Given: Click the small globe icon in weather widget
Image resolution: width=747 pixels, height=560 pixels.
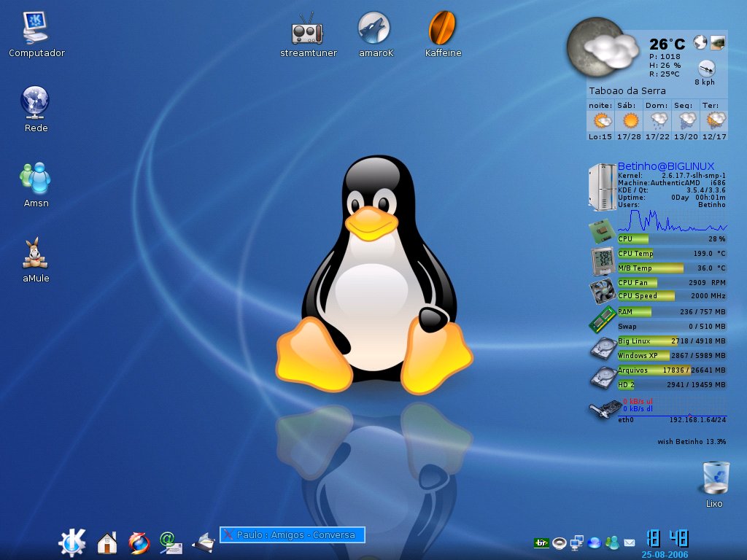Looking at the screenshot, I should [x=700, y=42].
